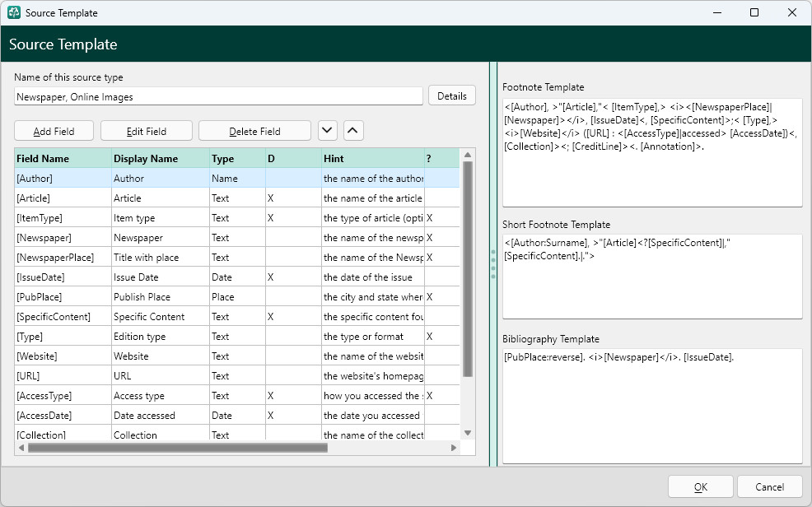Screen dimensions: 812x507
Task: Click in the source type name field
Action: (218, 97)
